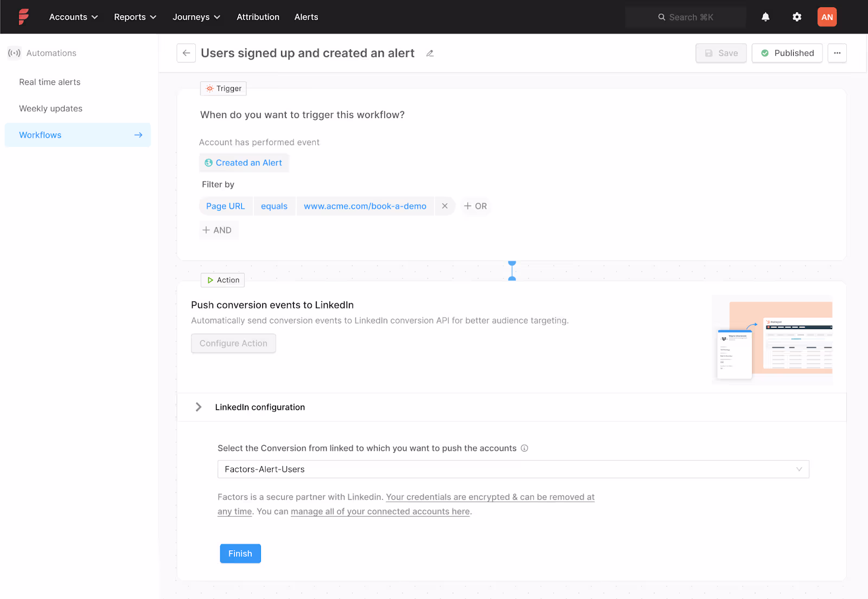Change the Created an Alert event

point(244,163)
